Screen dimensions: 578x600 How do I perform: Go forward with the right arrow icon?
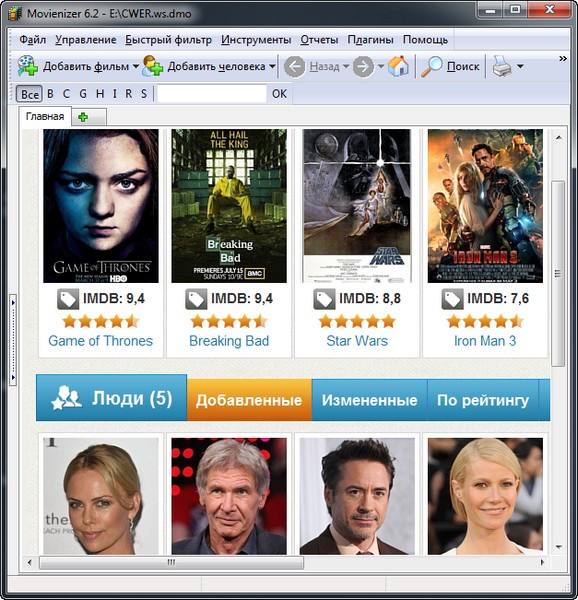pyautogui.click(x=363, y=67)
